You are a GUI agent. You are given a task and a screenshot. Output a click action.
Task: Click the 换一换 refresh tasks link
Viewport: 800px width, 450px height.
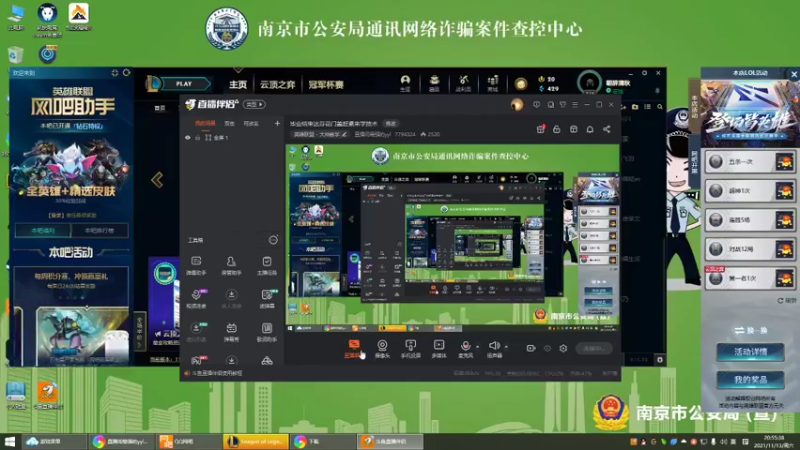pyautogui.click(x=751, y=331)
